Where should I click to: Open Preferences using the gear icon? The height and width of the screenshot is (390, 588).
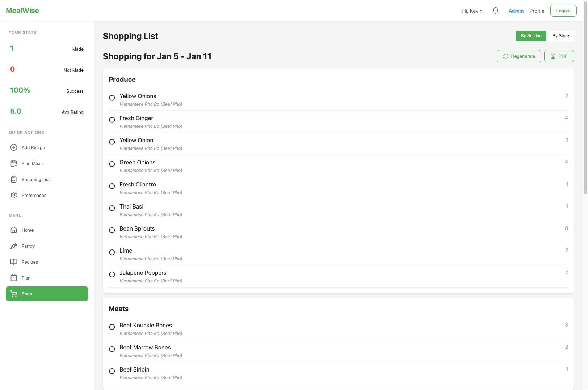pyautogui.click(x=14, y=195)
